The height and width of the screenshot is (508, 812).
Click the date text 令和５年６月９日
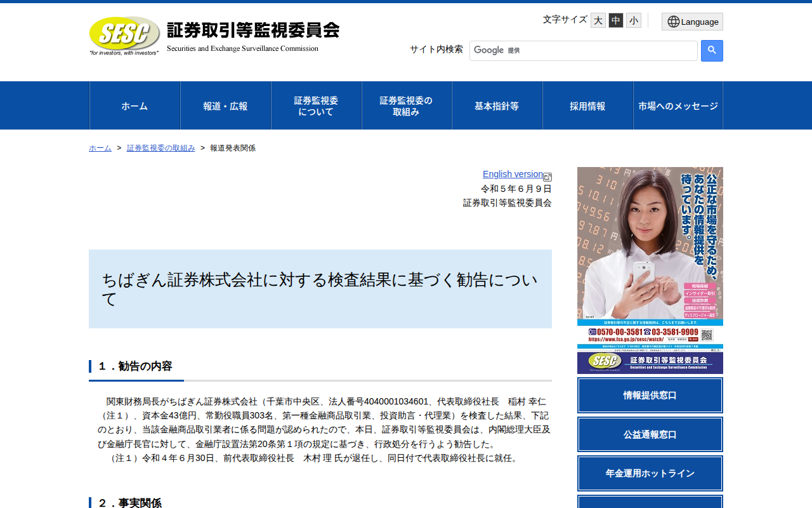click(x=516, y=189)
